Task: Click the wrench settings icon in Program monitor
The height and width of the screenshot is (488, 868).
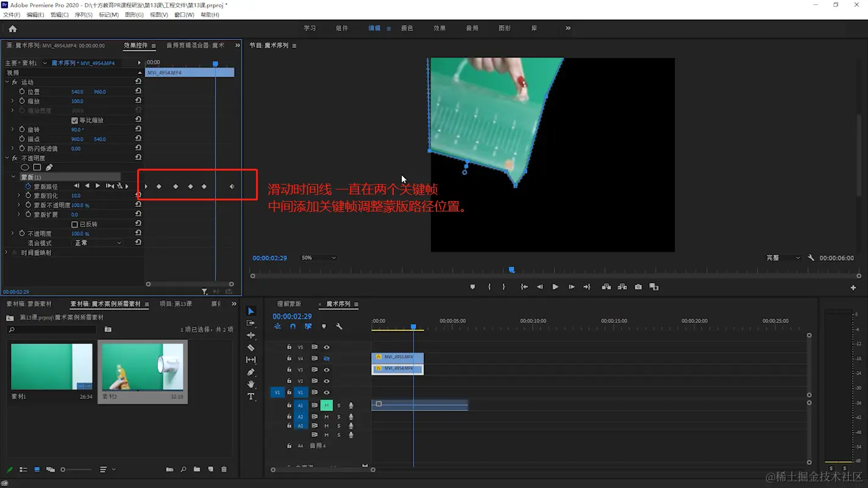Action: coord(811,258)
